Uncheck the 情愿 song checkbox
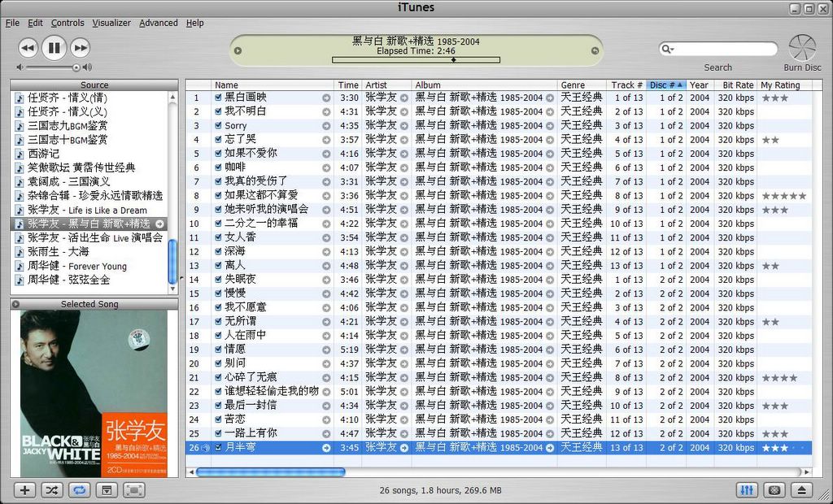This screenshot has height=504, width=833. [218, 350]
